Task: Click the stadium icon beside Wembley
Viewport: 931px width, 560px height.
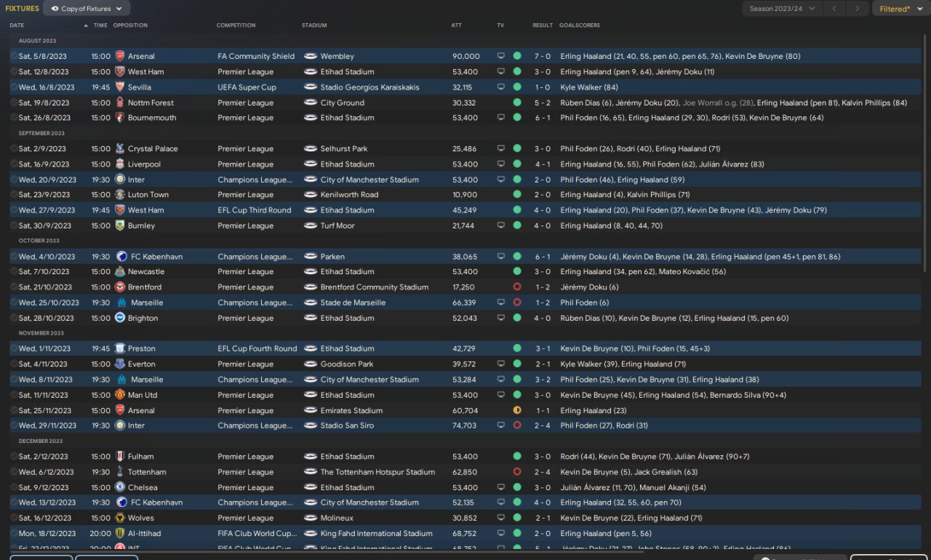Action: click(311, 56)
